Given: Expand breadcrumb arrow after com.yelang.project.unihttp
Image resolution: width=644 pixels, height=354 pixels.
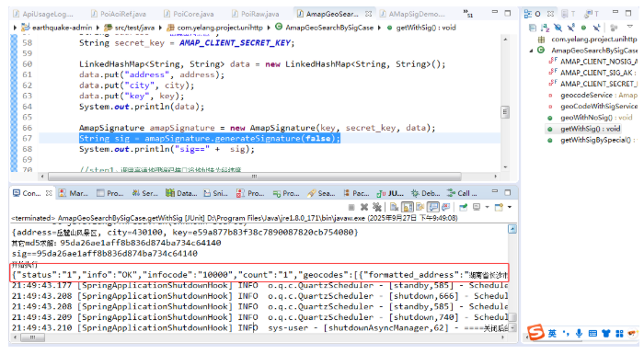Looking at the screenshot, I should pyautogui.click(x=269, y=28).
